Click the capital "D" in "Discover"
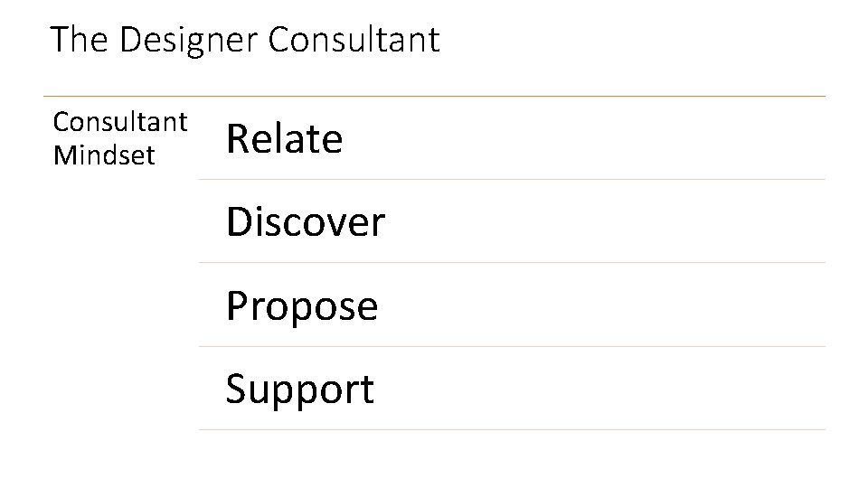868x488 pixels. point(239,222)
